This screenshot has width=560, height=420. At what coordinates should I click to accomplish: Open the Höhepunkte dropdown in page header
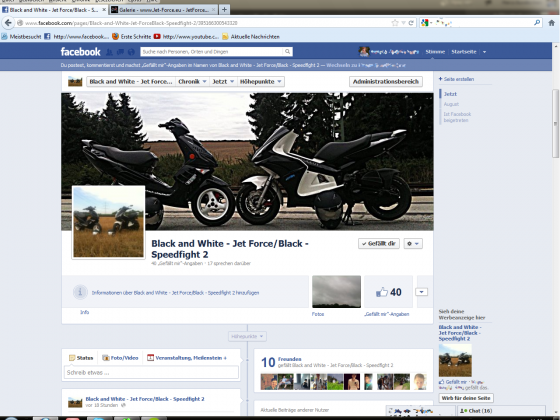point(261,81)
